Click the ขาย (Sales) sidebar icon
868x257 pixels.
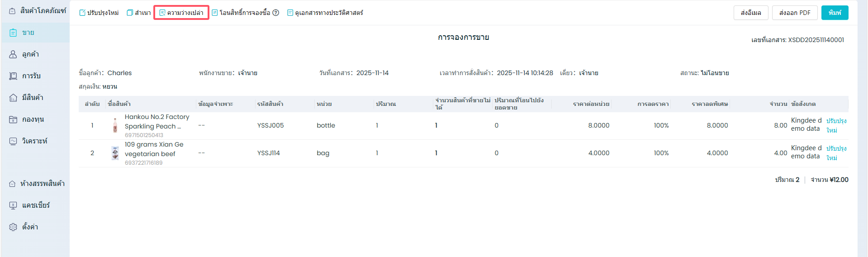(x=13, y=33)
